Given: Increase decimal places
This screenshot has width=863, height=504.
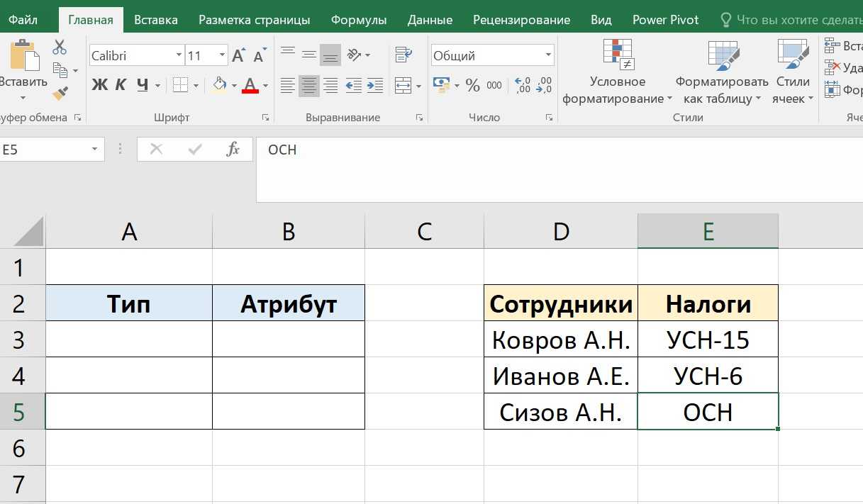Looking at the screenshot, I should 523,86.
